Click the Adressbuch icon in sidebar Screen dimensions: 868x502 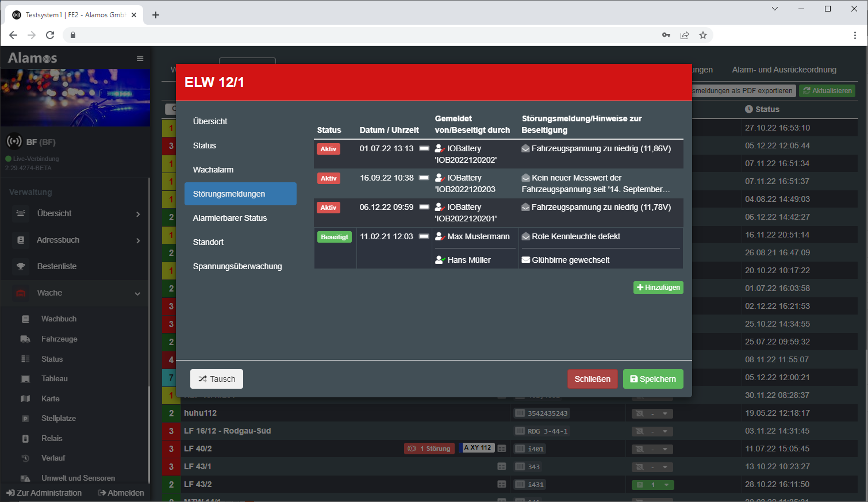click(x=21, y=240)
